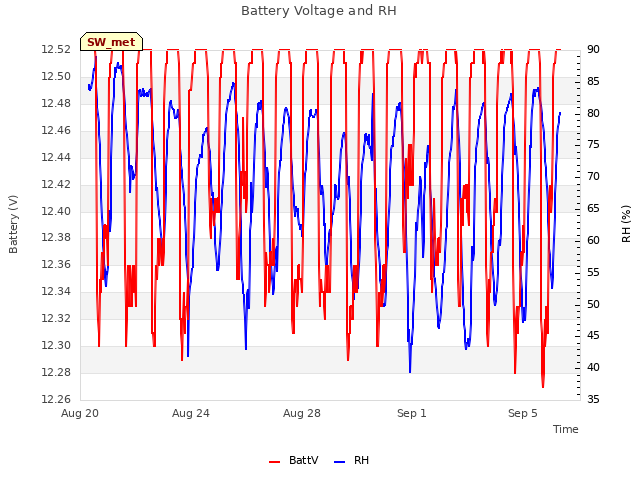
Task: Click the 80 RH axis value
Action: (593, 113)
